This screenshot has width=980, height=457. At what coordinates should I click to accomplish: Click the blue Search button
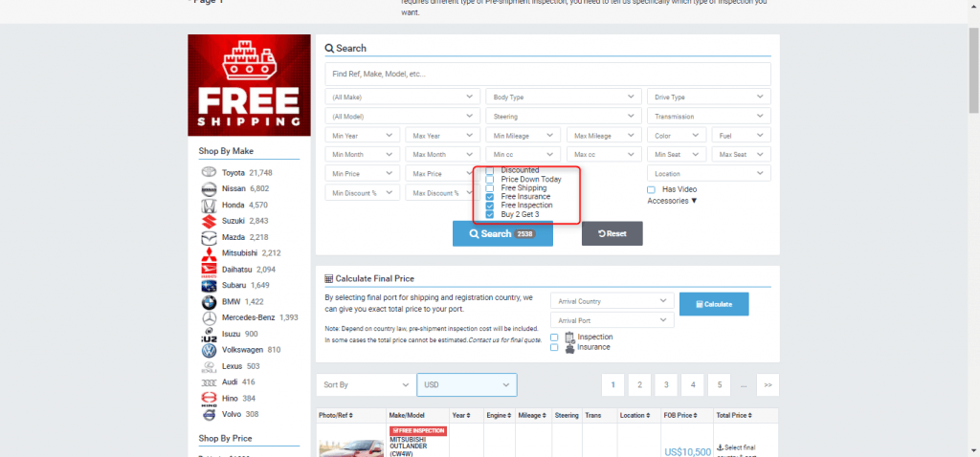click(502, 233)
